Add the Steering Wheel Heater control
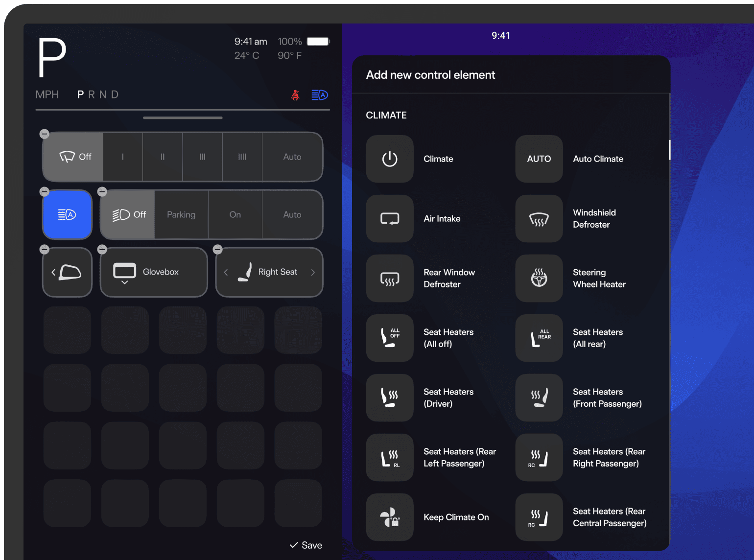This screenshot has width=754, height=560. tap(539, 279)
